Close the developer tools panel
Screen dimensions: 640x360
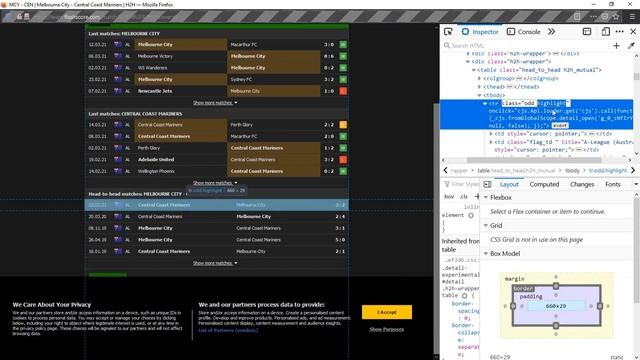[633, 32]
